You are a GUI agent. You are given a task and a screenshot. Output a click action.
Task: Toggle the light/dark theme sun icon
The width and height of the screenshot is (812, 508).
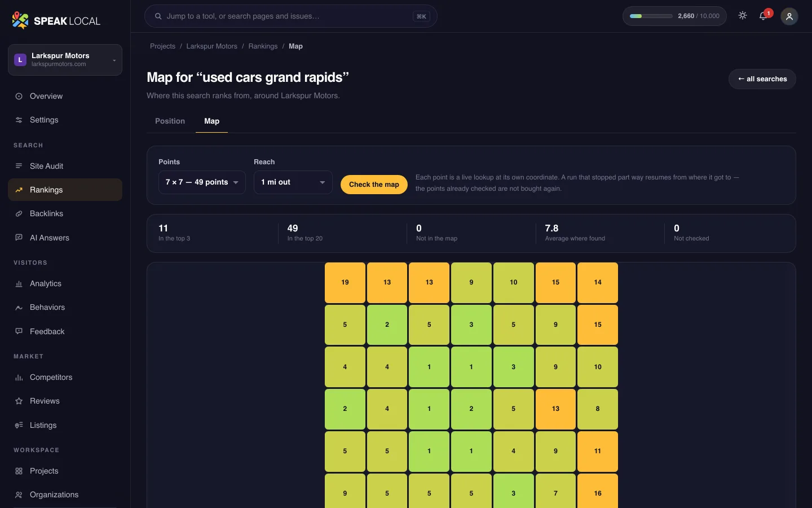click(x=743, y=16)
